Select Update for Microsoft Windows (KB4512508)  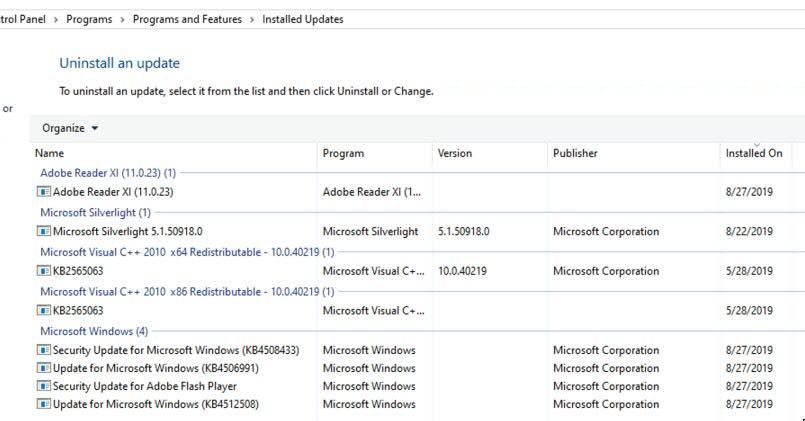[156, 404]
